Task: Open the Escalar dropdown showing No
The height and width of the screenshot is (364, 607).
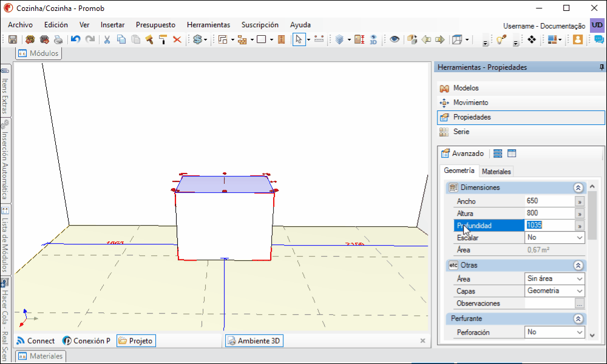Action: pos(555,237)
